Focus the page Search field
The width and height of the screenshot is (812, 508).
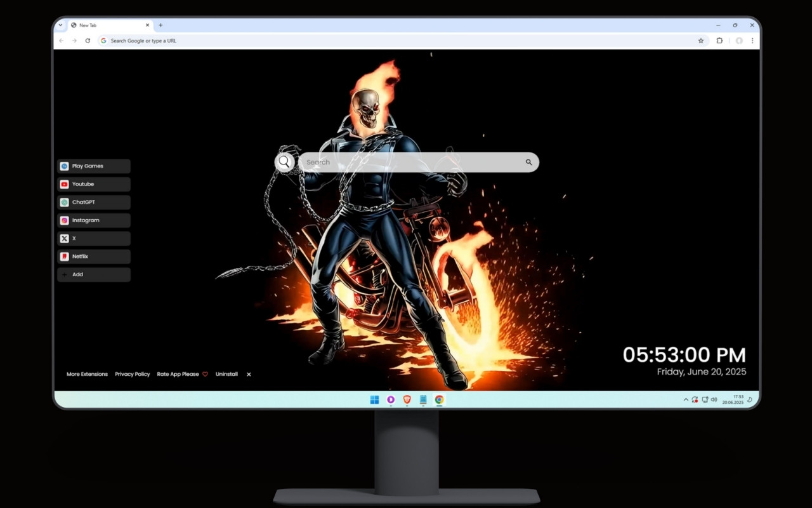(419, 162)
